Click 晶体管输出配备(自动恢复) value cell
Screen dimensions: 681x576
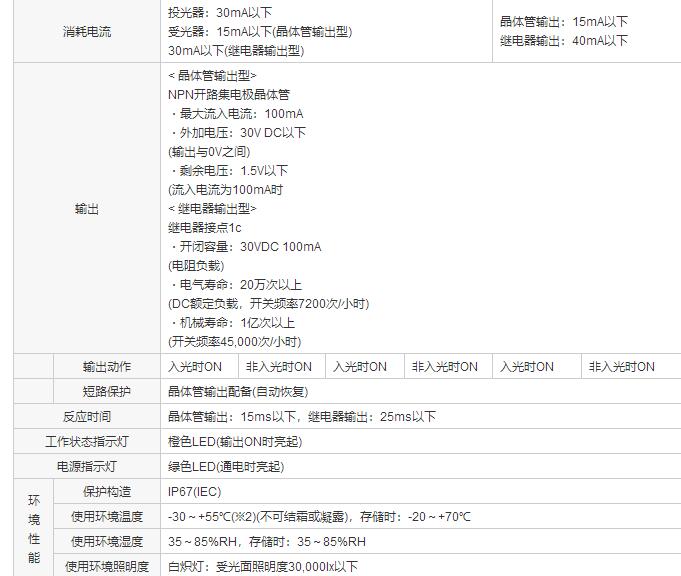pyautogui.click(x=238, y=392)
